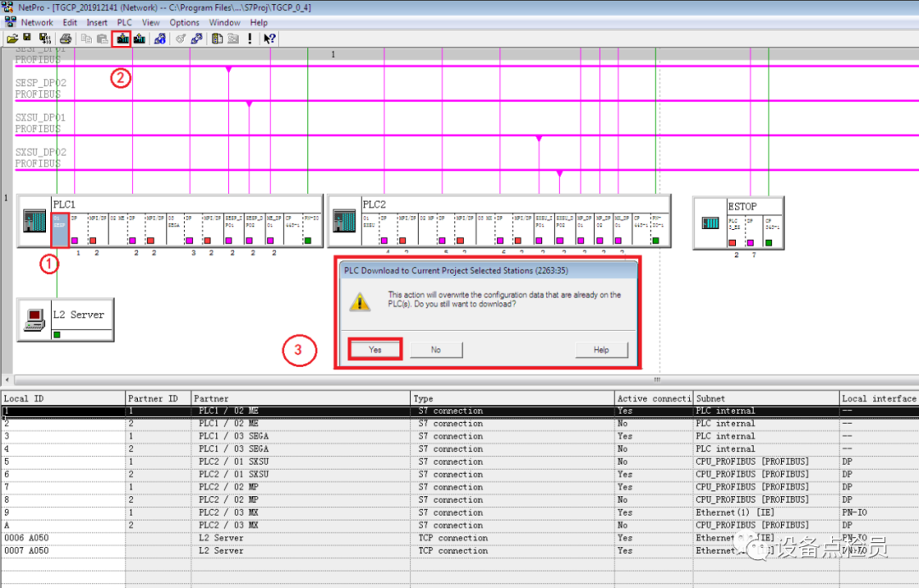919x588 pixels.
Task: Select row 'PLC1 / 03 SEGA' with Local ID 3
Action: [459, 437]
